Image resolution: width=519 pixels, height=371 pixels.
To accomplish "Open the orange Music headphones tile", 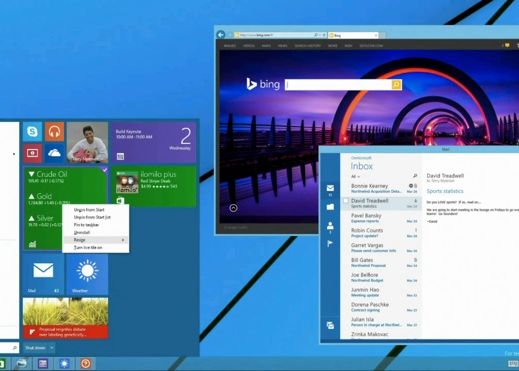I will (54, 131).
